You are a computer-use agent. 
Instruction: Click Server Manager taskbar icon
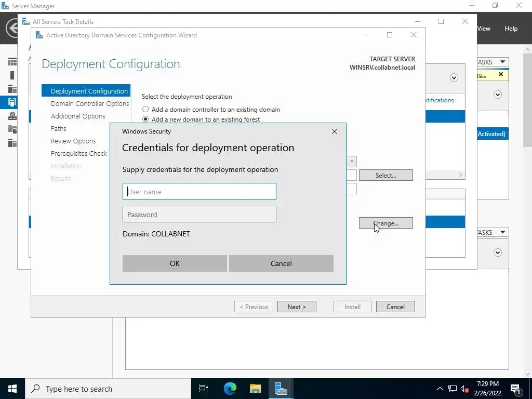(281, 389)
